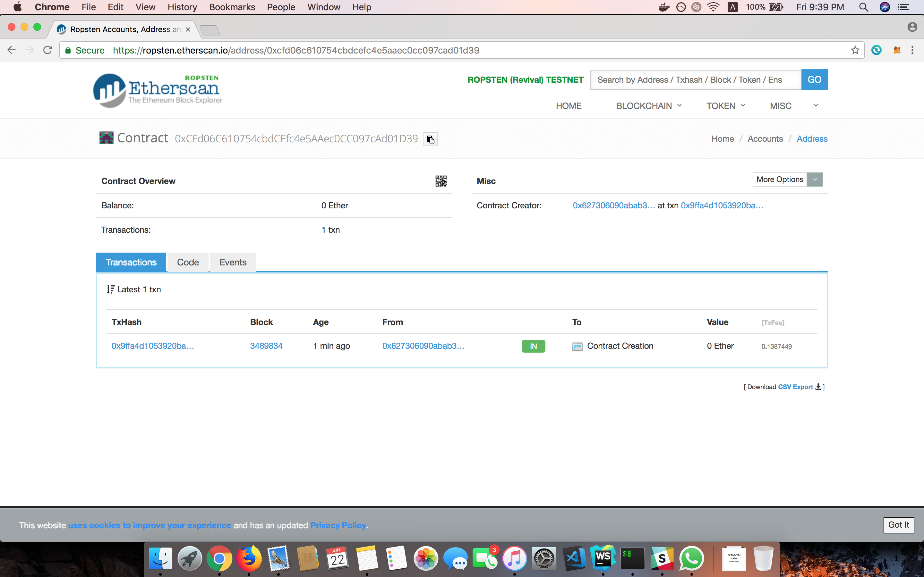Open the QR code icon

coord(441,181)
